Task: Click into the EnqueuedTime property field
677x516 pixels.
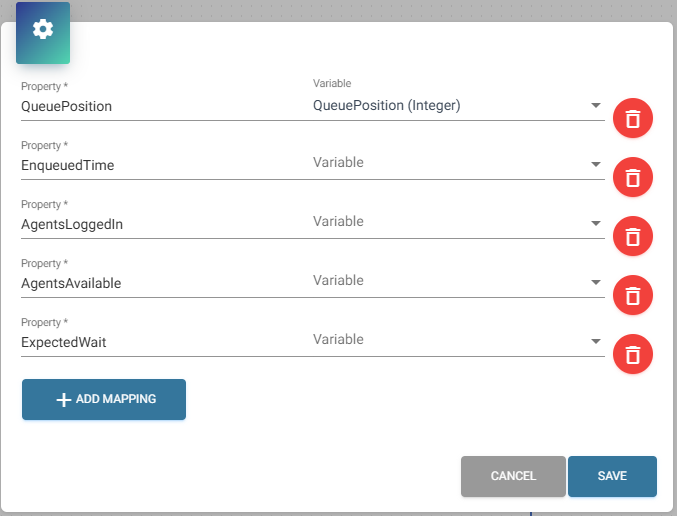Action: (160, 165)
